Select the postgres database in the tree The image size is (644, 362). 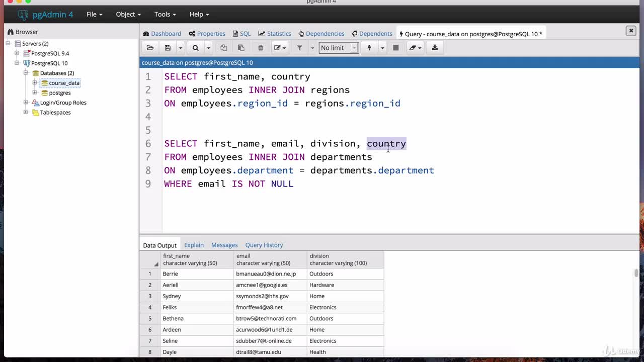point(59,93)
